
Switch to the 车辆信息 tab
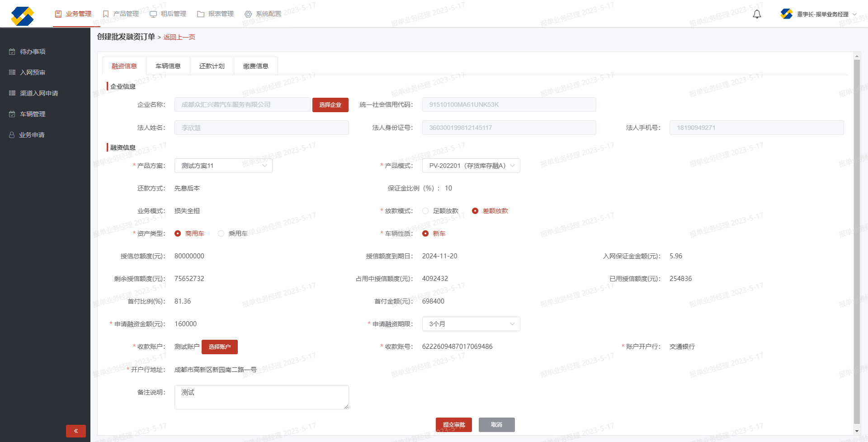pos(168,66)
